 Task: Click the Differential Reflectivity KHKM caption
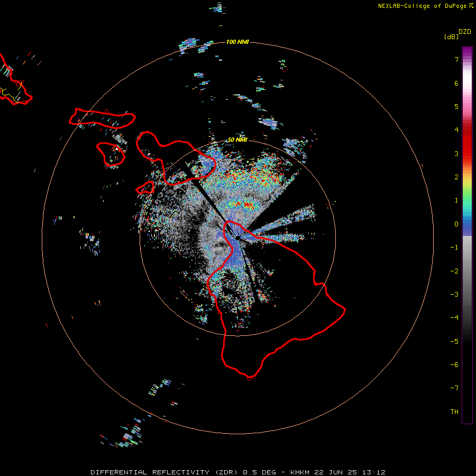[x=238, y=472]
